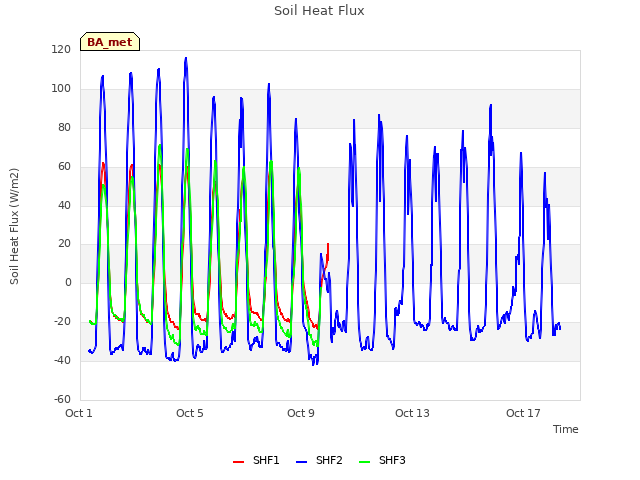
Task: Click the 80 y-axis tick label
Action: click(x=64, y=127)
